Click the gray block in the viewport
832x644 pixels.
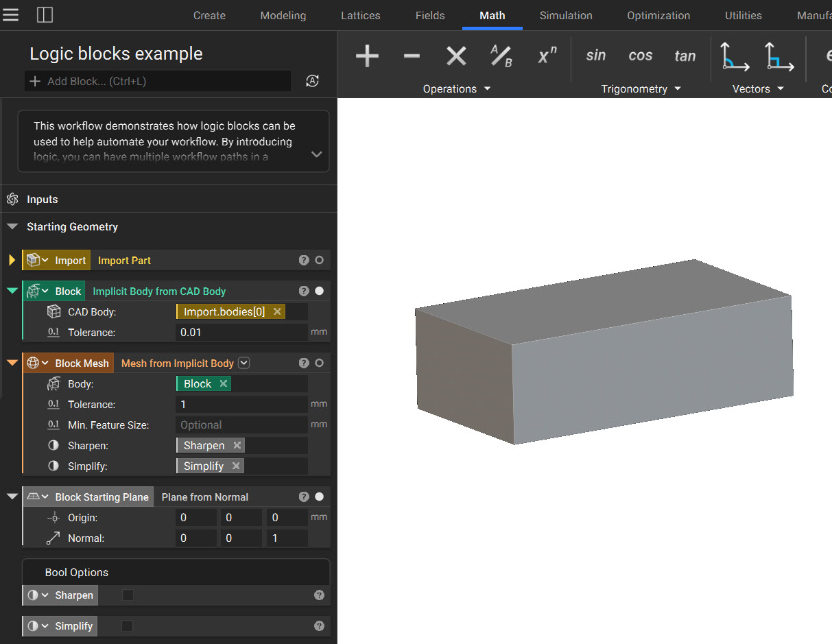(604, 353)
